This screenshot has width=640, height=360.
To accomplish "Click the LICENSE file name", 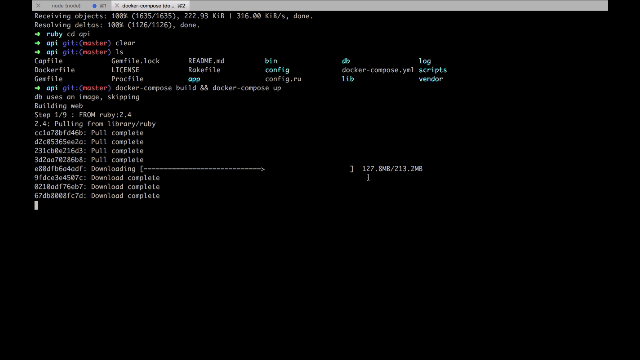I will pyautogui.click(x=125, y=70).
